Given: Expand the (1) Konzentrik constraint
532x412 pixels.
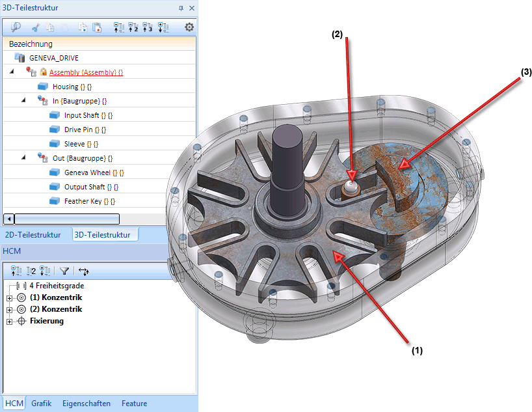Looking at the screenshot, I should point(10,297).
